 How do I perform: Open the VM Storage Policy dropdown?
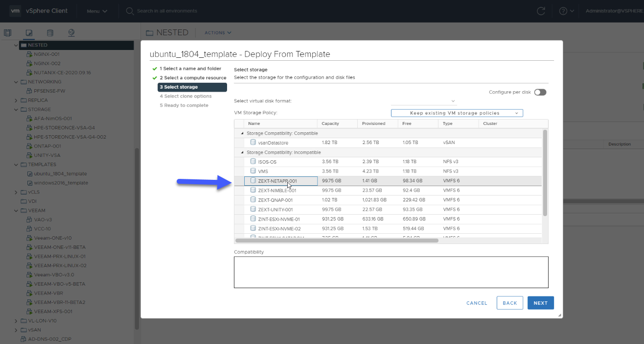click(457, 113)
